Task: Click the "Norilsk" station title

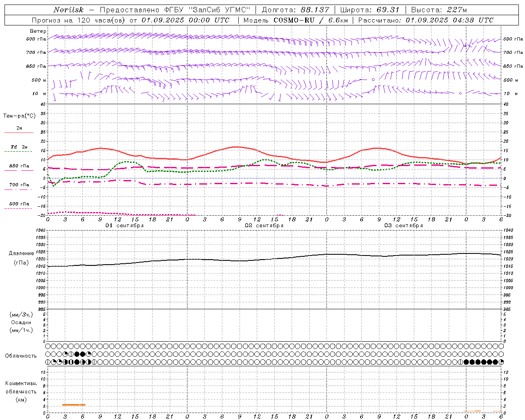Action: coord(68,10)
